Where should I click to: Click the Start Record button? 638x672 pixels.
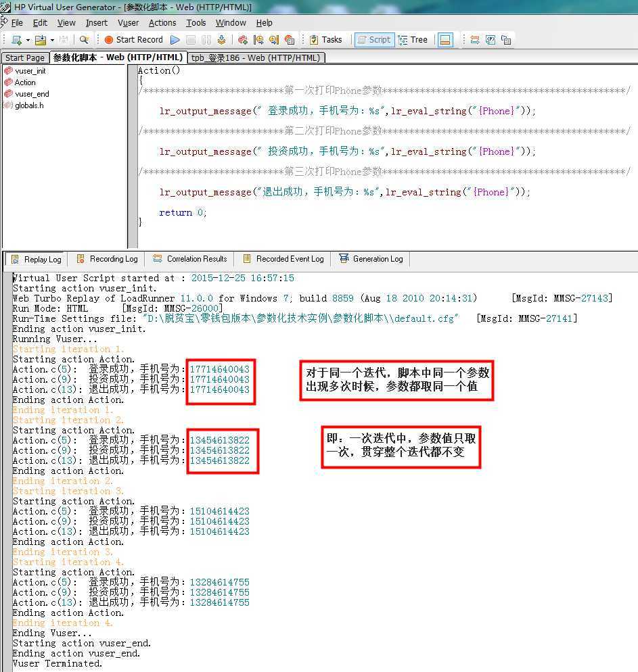pyautogui.click(x=134, y=40)
